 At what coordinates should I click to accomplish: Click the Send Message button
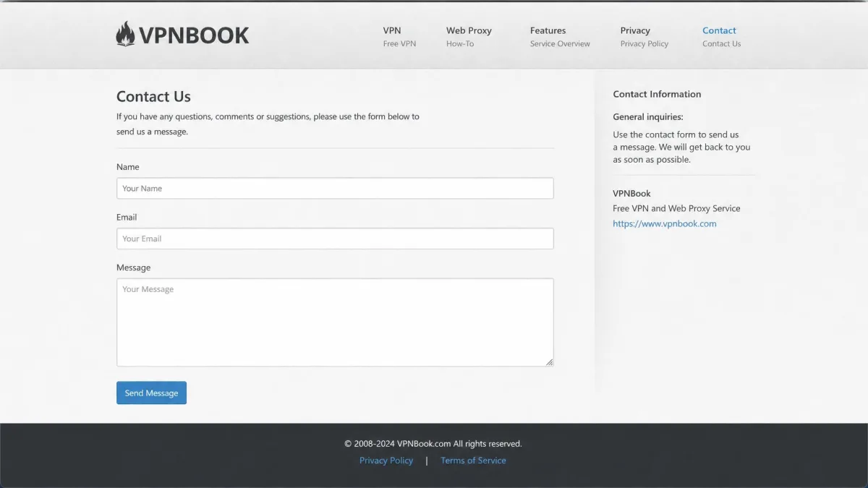(151, 393)
